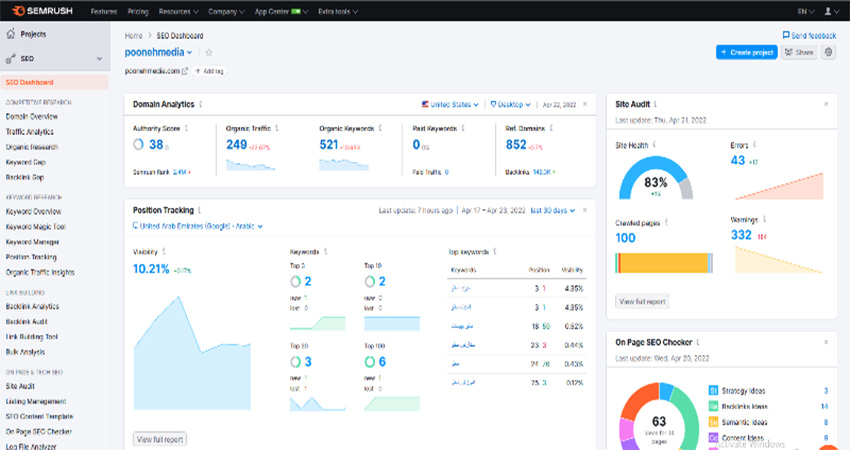
Task: Click info icon next to Top keywords
Action: (495, 252)
